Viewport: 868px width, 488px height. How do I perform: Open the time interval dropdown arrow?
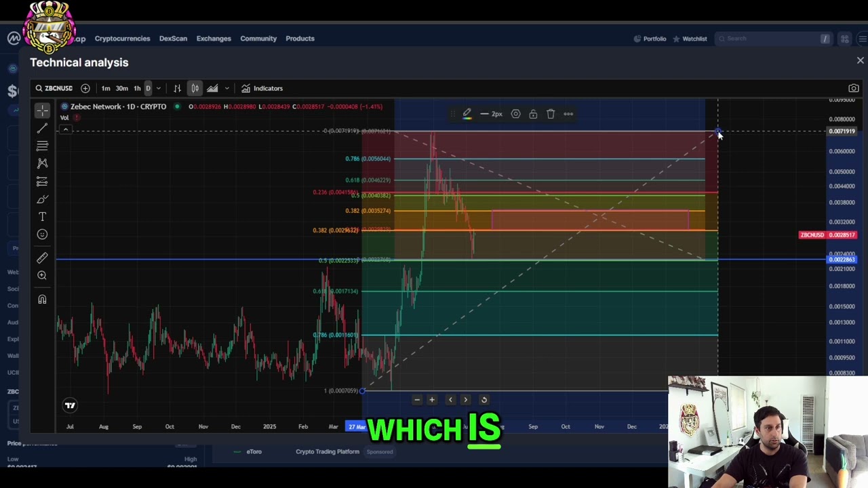point(158,88)
